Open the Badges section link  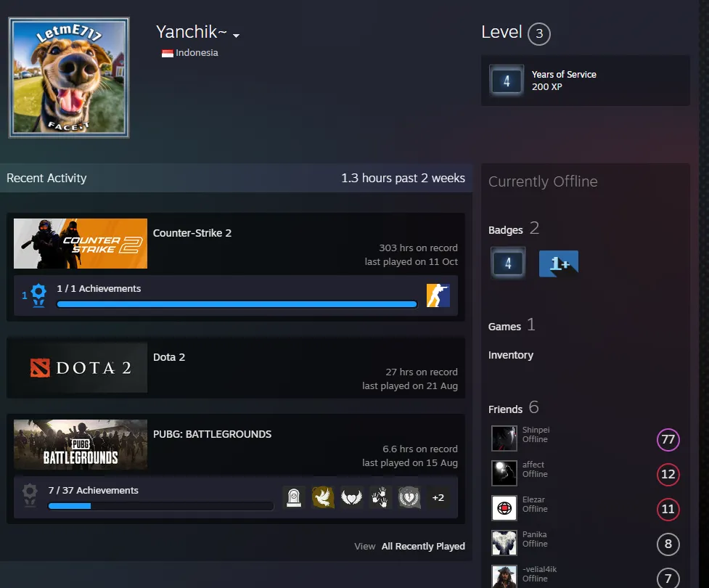tap(514, 229)
